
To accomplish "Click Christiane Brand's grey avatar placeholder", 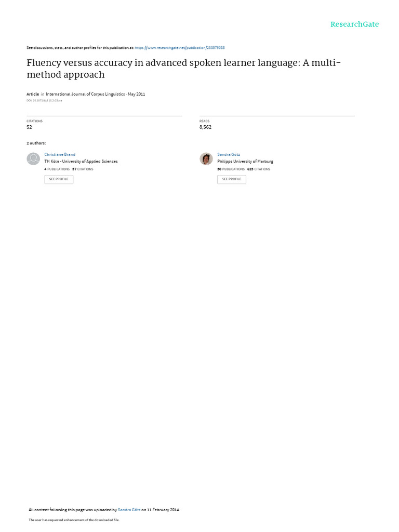I will 33,158.
